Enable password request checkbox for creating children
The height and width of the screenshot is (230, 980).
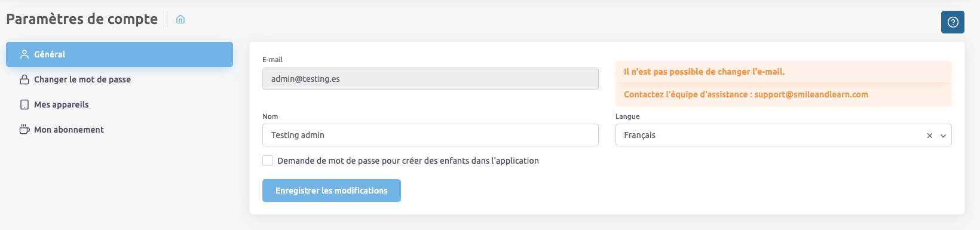click(268, 161)
